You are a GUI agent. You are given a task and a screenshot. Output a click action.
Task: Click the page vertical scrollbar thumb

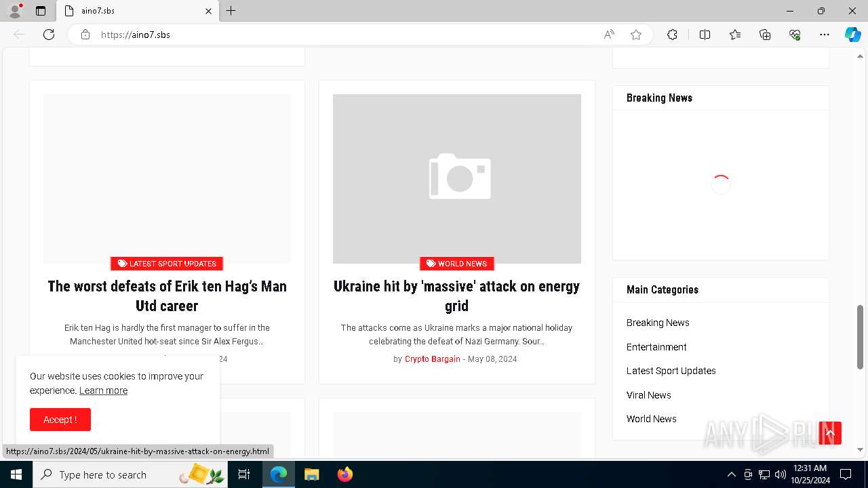coord(860,337)
